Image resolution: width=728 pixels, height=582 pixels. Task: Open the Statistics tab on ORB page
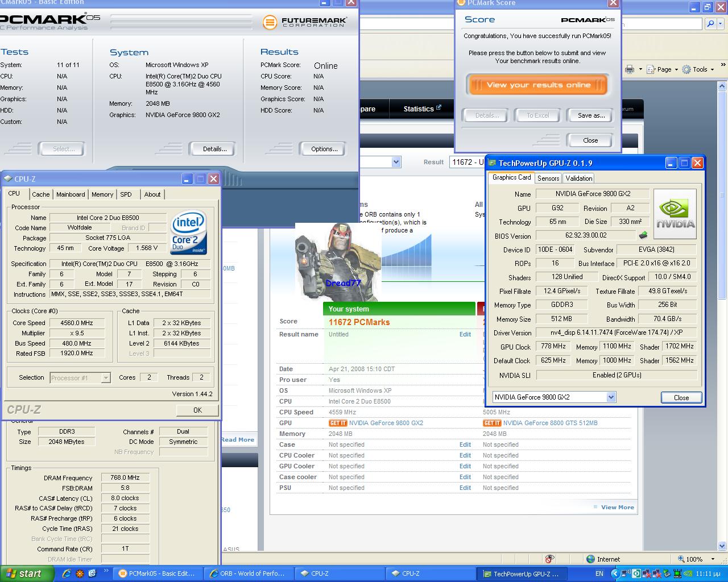click(x=422, y=109)
